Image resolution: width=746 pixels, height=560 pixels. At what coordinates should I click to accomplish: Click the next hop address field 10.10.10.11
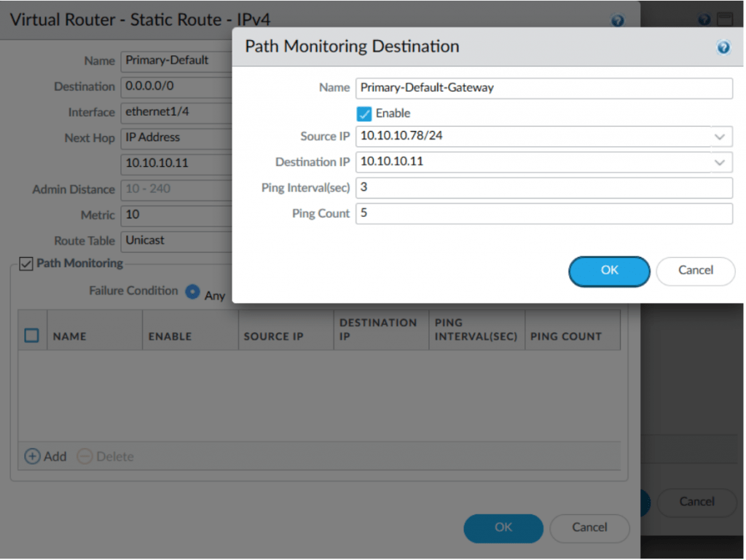176,164
